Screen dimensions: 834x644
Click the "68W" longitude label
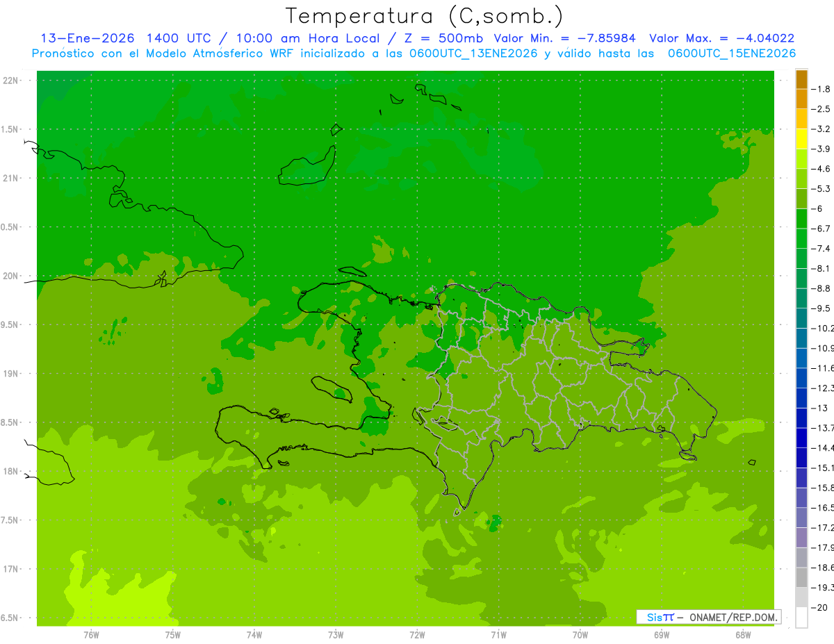743,634
